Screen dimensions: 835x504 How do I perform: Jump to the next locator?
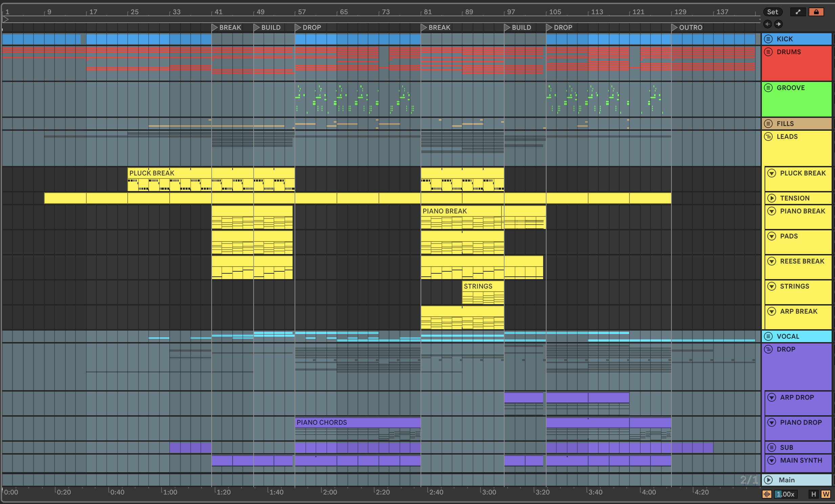pyautogui.click(x=778, y=24)
